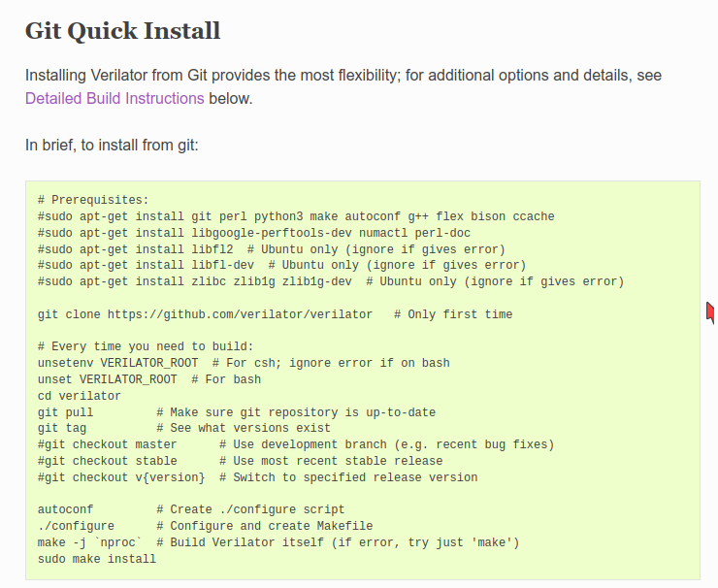The image size is (718, 588).
Task: Click the git checkout v{version} line
Action: tap(257, 477)
